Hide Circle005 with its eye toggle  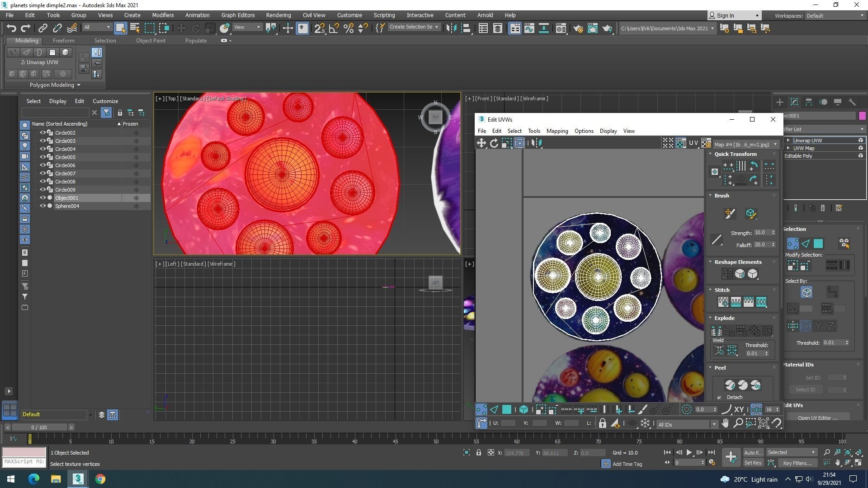click(43, 157)
